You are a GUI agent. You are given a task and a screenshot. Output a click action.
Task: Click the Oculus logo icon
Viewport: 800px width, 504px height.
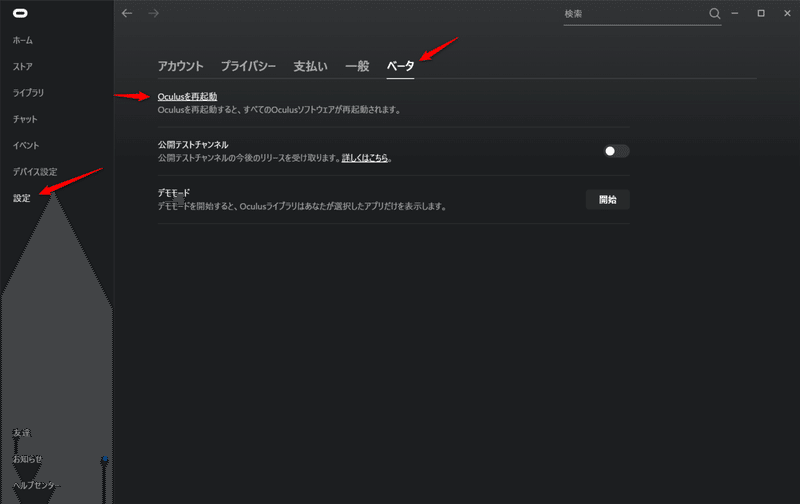(x=20, y=13)
